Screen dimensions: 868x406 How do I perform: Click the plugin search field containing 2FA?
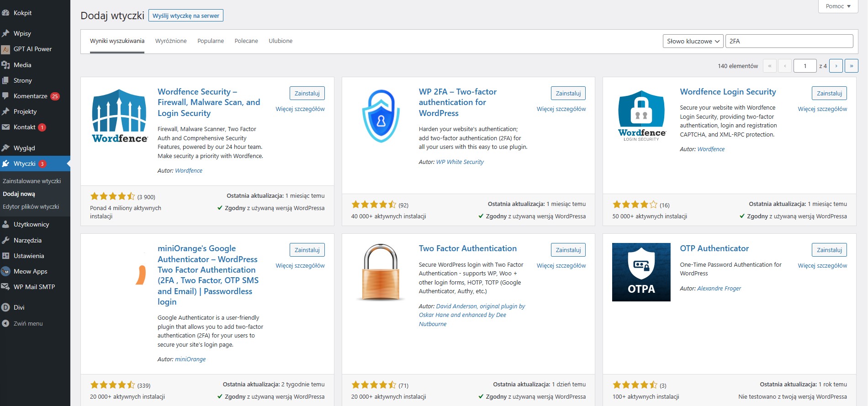pyautogui.click(x=789, y=41)
